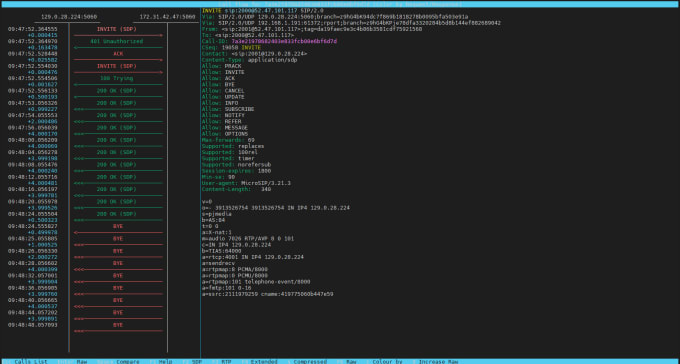This screenshot has width=680, height=364.
Task: Click the Allow: SUBSCRIBE line
Action: (x=228, y=109)
